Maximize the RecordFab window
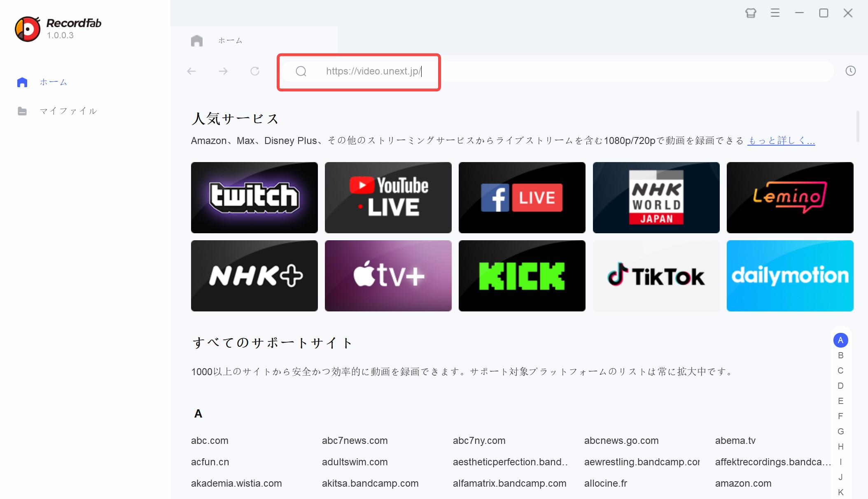 (x=824, y=13)
